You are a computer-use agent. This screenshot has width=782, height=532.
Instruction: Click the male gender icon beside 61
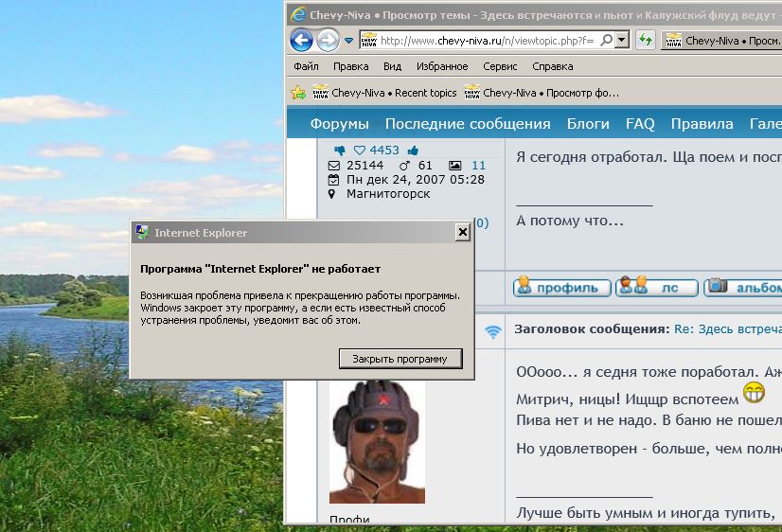coord(404,165)
